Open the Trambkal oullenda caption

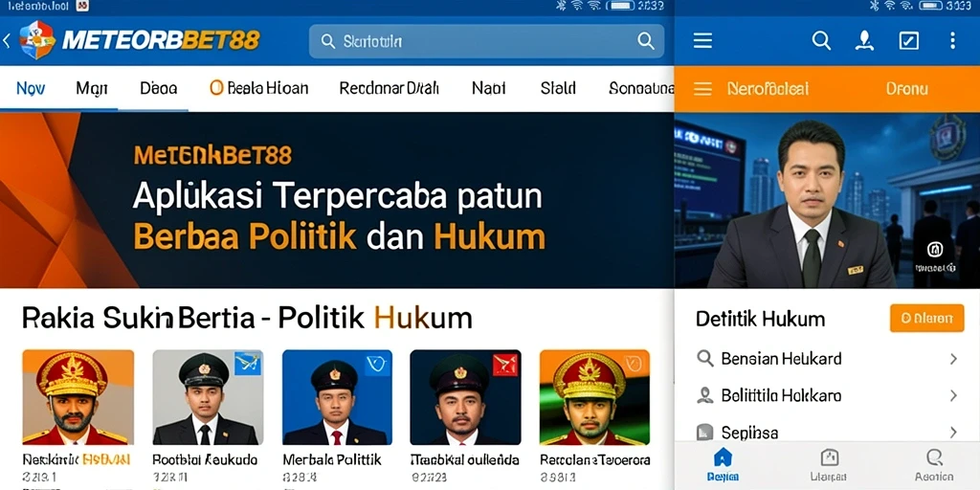click(464, 460)
